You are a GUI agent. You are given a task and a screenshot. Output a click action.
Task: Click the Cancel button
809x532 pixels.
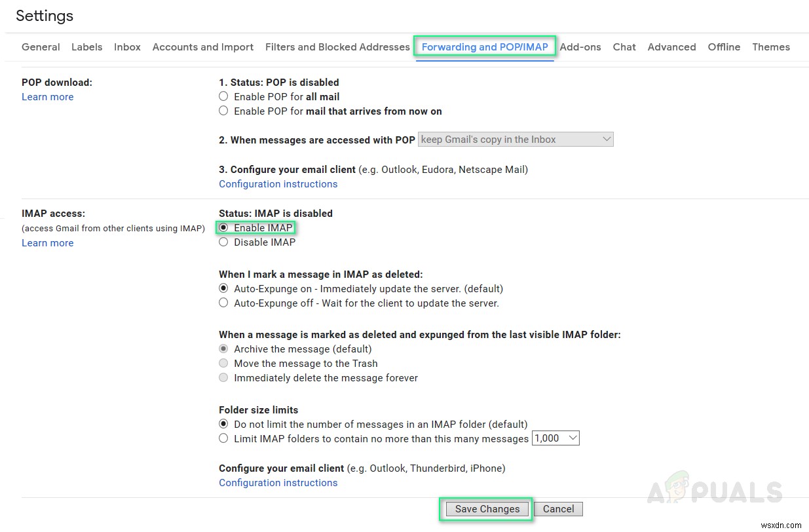[x=557, y=508]
